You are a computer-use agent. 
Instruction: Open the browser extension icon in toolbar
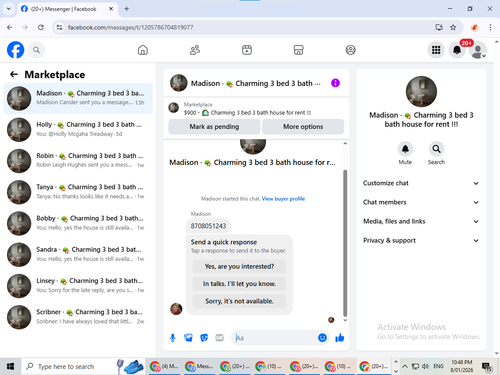[x=474, y=27]
